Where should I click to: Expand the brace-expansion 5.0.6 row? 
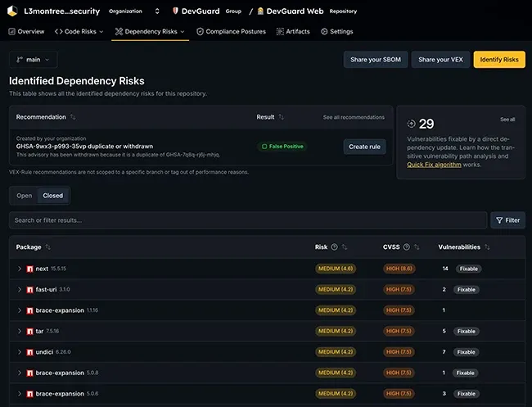coord(20,394)
